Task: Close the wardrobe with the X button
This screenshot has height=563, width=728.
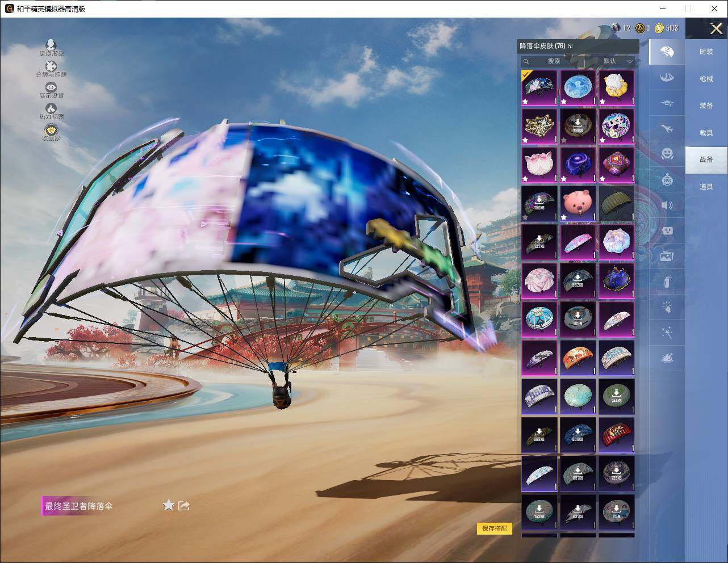Action: click(716, 28)
